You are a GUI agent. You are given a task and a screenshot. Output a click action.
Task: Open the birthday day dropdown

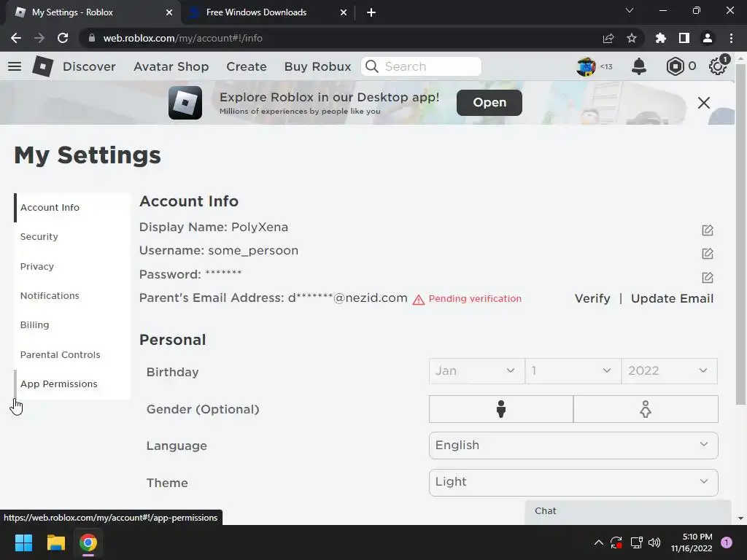pos(573,371)
